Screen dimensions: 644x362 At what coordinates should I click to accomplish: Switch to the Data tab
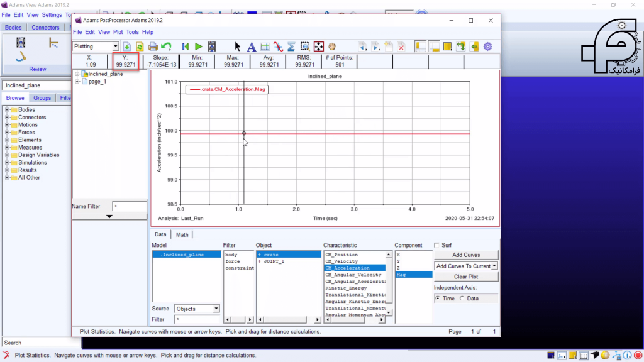coord(160,234)
